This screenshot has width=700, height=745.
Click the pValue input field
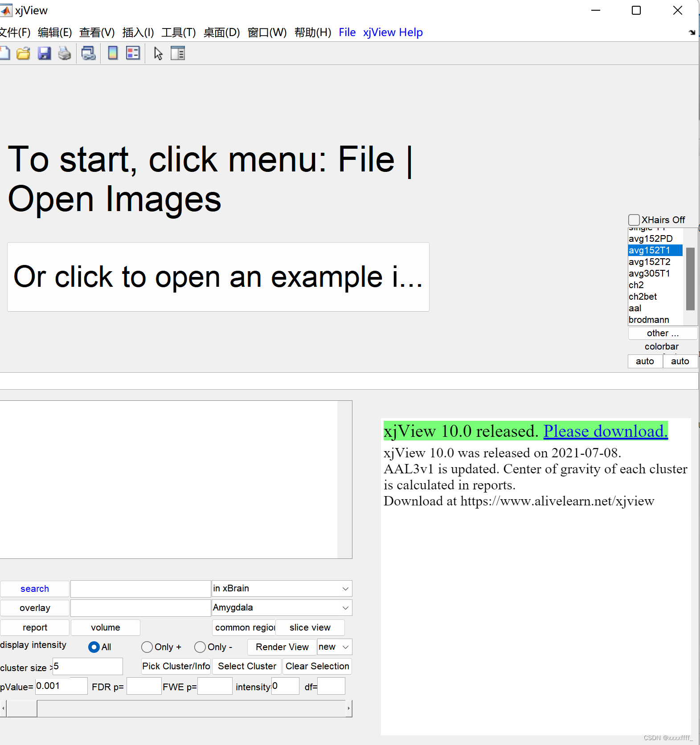click(x=61, y=686)
